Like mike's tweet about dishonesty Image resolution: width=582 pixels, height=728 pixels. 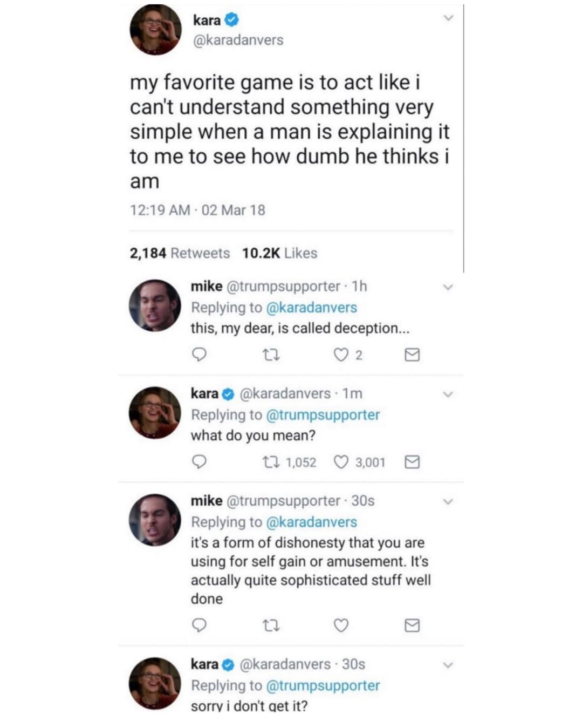(x=340, y=626)
